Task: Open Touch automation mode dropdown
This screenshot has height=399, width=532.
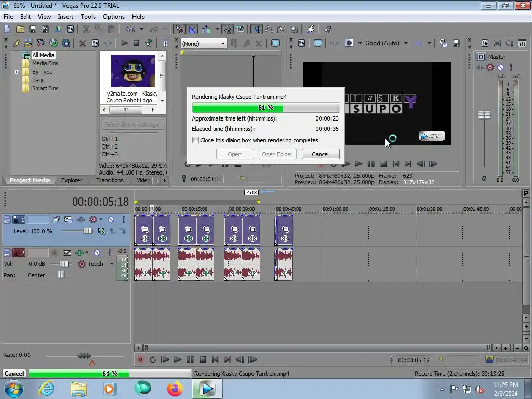Action: 112,263
